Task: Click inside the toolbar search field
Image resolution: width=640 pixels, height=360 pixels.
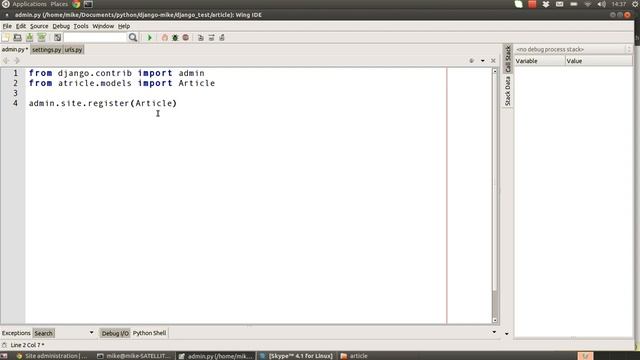Action: [96, 38]
